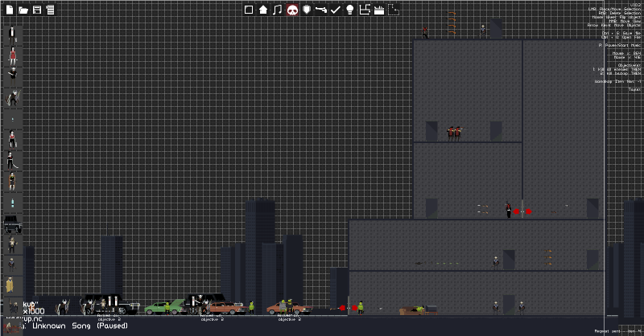
Task: Select the red-headed enemy on rooftop edge
Action: pyautogui.click(x=425, y=33)
